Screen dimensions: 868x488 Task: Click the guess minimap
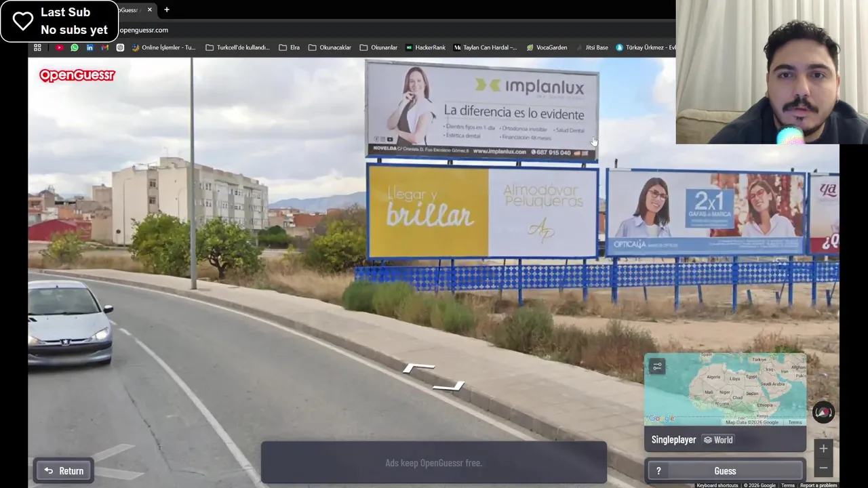(x=725, y=389)
